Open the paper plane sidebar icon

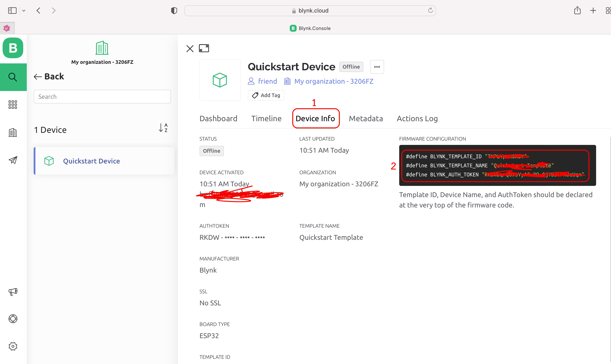pyautogui.click(x=13, y=160)
